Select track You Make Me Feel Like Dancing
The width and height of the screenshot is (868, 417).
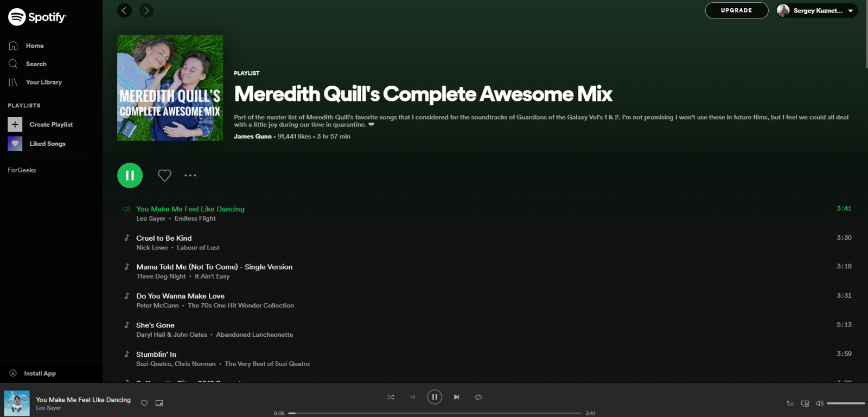[x=190, y=209]
